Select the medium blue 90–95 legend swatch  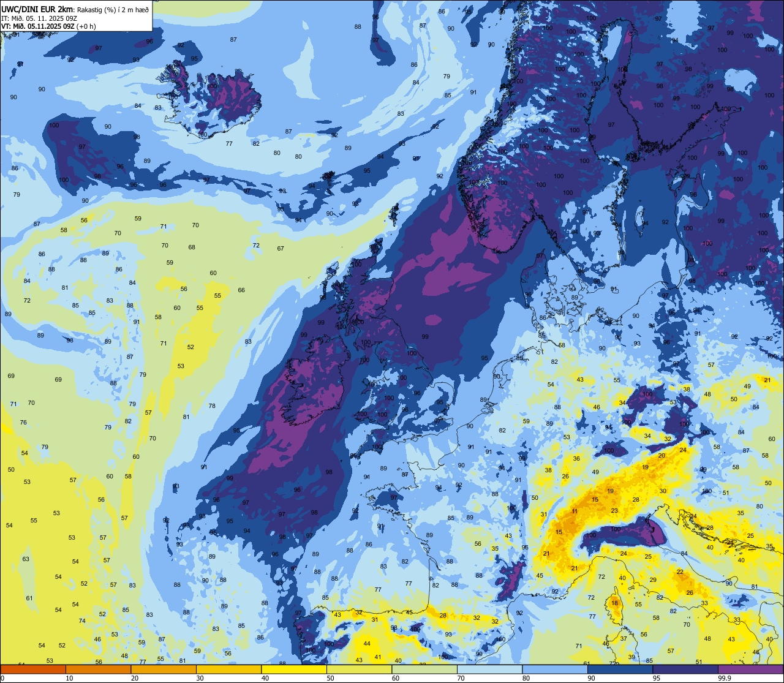point(620,670)
